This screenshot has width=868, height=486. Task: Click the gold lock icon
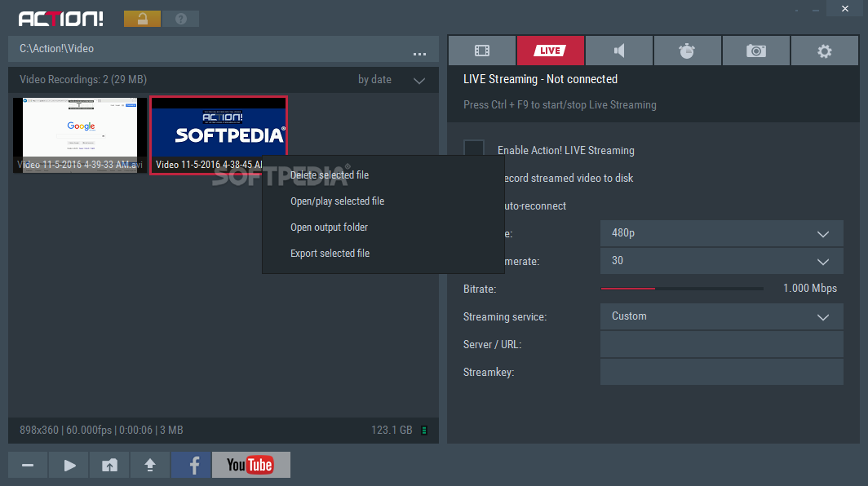142,19
